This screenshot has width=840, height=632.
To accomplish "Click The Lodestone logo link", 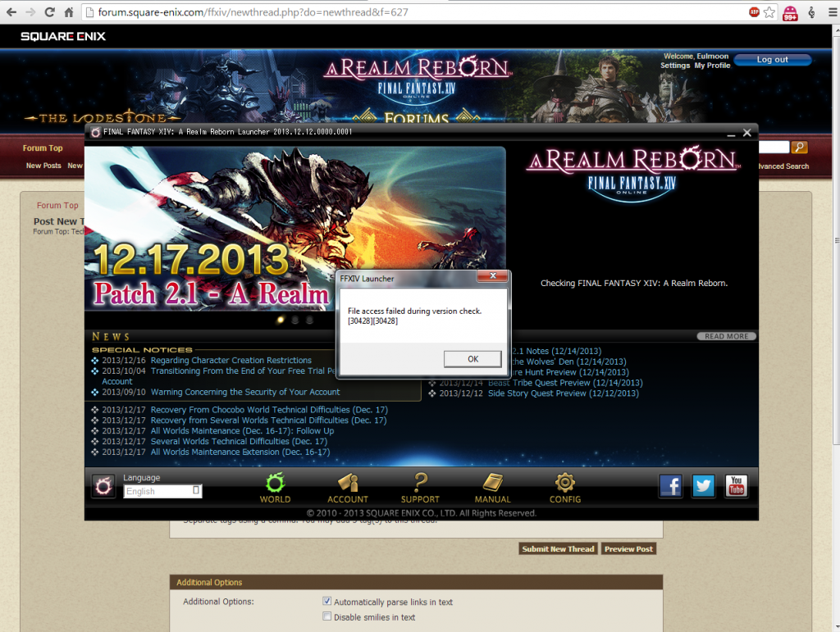I will click(102, 117).
